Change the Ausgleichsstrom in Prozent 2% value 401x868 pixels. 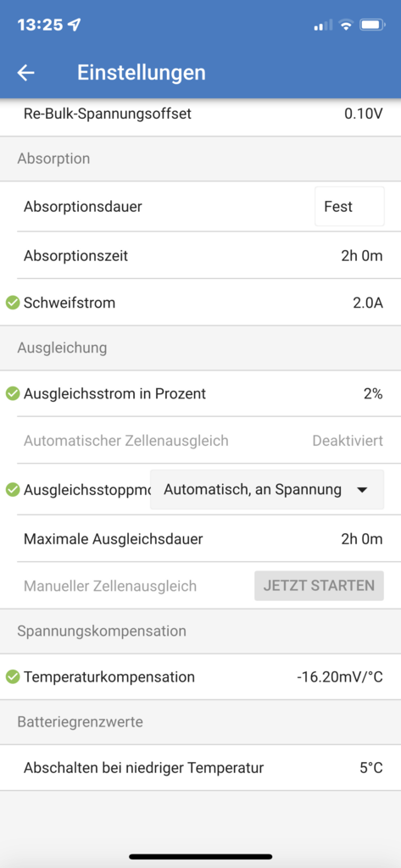[x=373, y=393]
